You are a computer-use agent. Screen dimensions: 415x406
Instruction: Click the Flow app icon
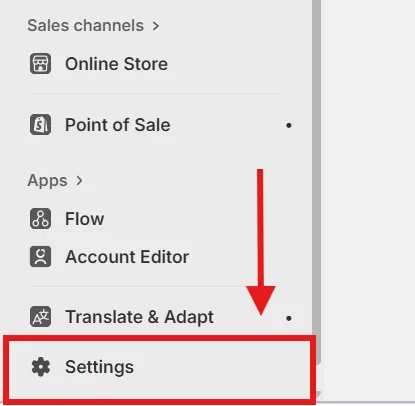pyautogui.click(x=40, y=219)
